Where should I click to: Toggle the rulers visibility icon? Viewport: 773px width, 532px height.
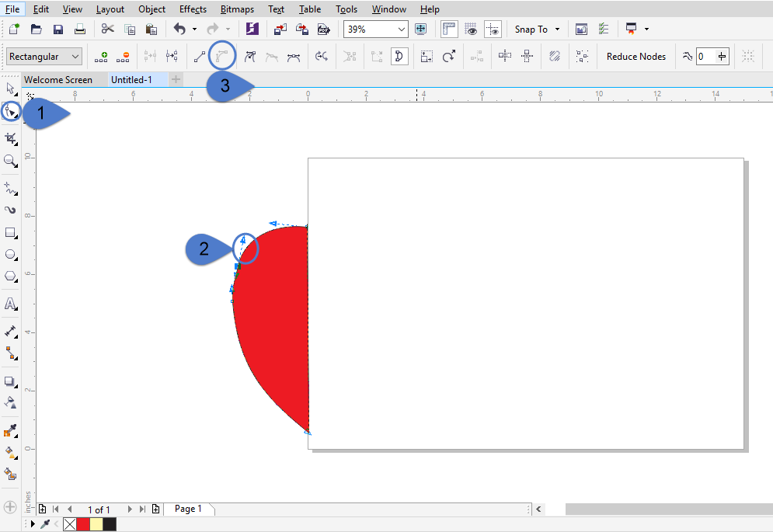pos(448,29)
